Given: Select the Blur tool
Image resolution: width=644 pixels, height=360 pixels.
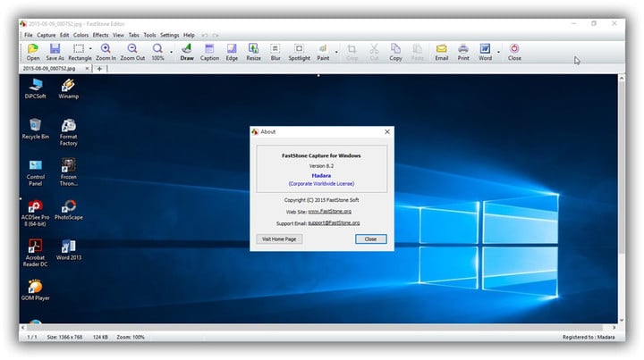Looking at the screenshot, I should click(x=275, y=52).
